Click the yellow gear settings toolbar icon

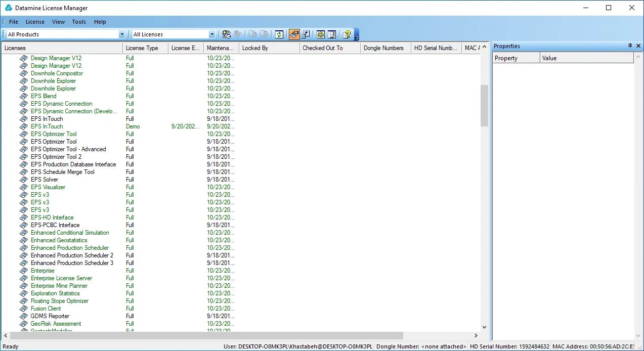click(321, 34)
